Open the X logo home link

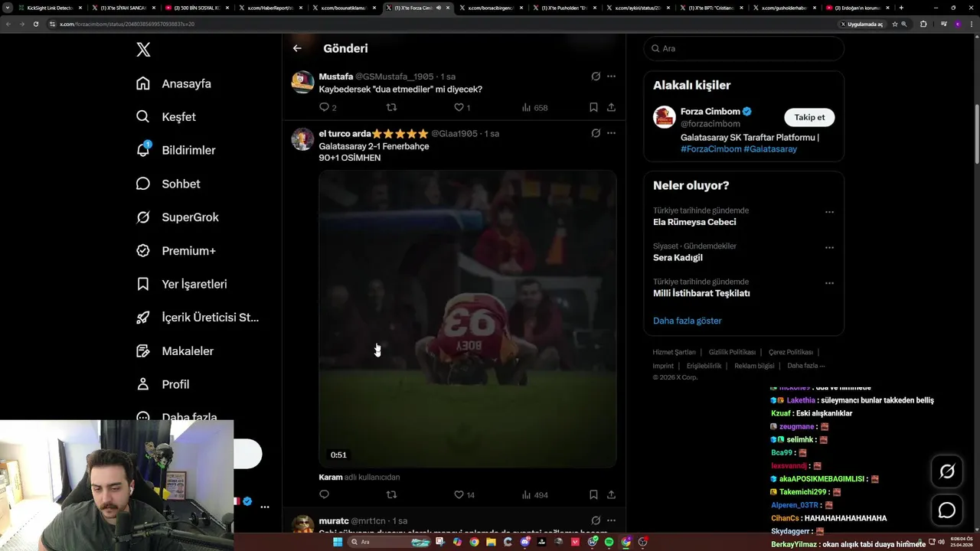[x=143, y=50]
